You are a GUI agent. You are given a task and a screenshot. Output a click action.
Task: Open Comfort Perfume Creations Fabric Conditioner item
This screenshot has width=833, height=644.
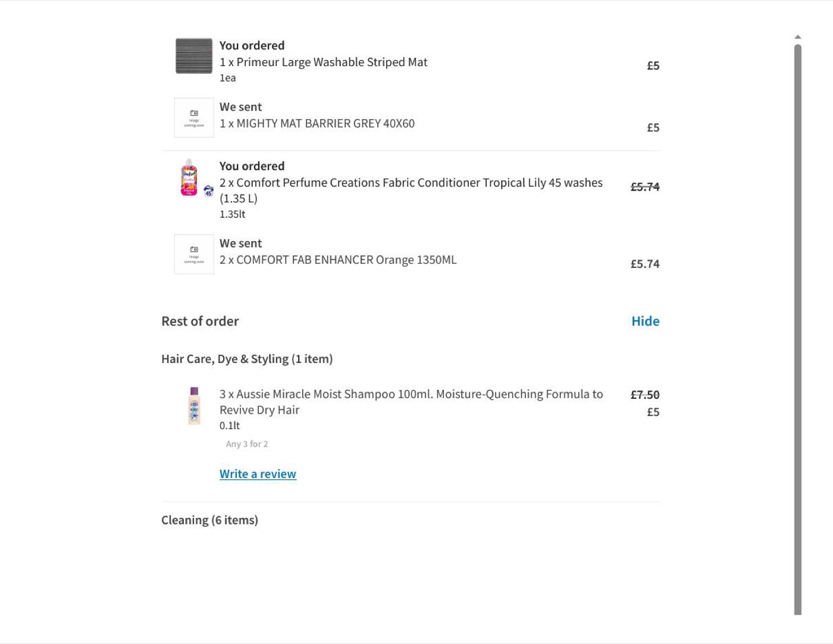tap(411, 190)
